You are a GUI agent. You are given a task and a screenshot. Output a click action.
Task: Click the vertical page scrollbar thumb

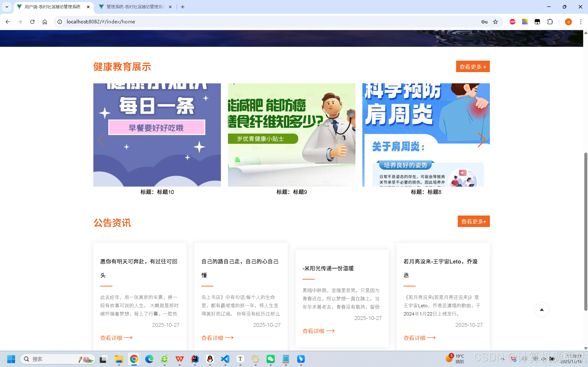click(x=585, y=232)
